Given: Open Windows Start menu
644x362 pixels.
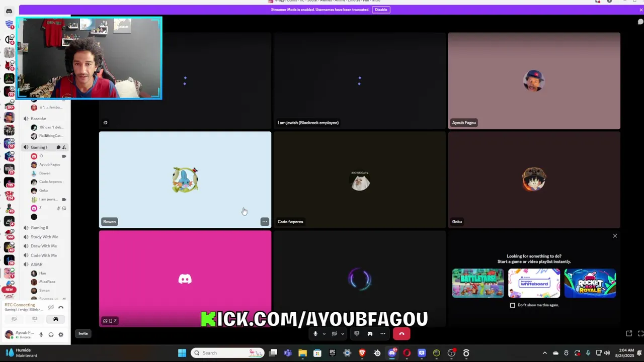Looking at the screenshot, I should [x=182, y=353].
